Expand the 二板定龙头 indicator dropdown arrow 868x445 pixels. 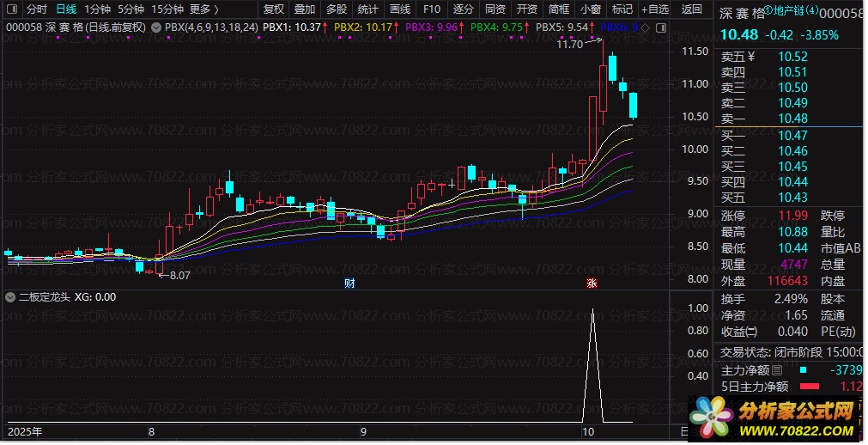[10, 297]
